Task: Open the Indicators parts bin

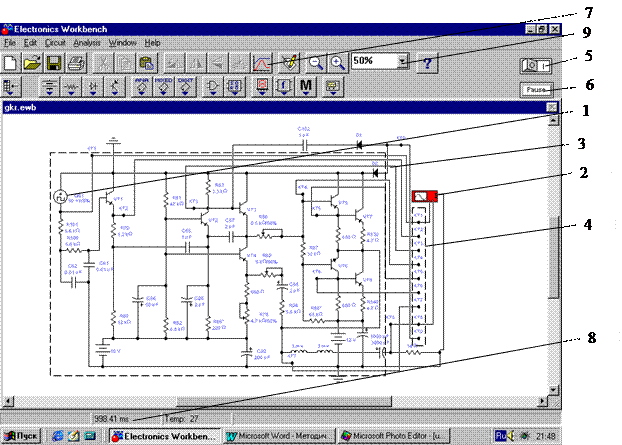Action: [x=262, y=87]
